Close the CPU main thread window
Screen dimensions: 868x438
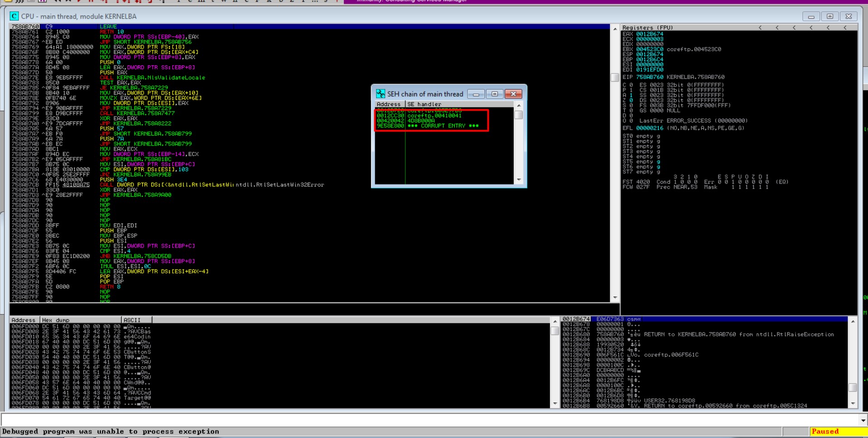coord(848,16)
